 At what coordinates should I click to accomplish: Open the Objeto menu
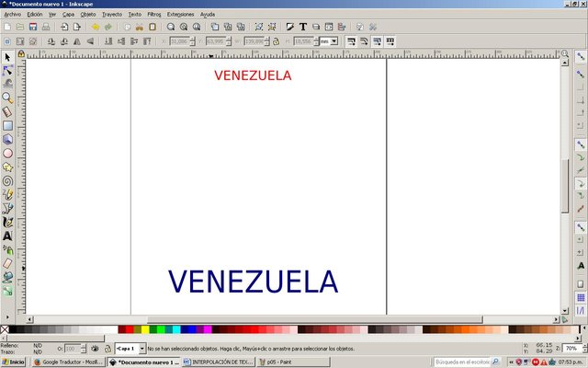tap(88, 15)
